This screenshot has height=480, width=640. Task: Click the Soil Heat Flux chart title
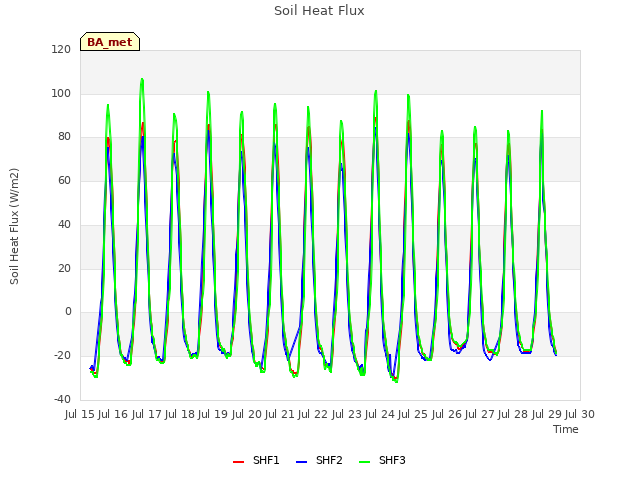coord(319,11)
